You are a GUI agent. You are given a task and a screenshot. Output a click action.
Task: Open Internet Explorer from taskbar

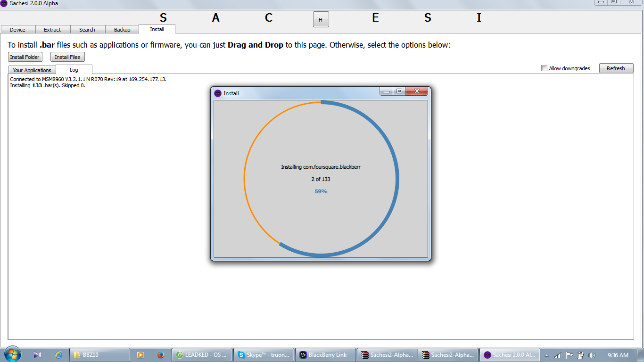point(58,355)
